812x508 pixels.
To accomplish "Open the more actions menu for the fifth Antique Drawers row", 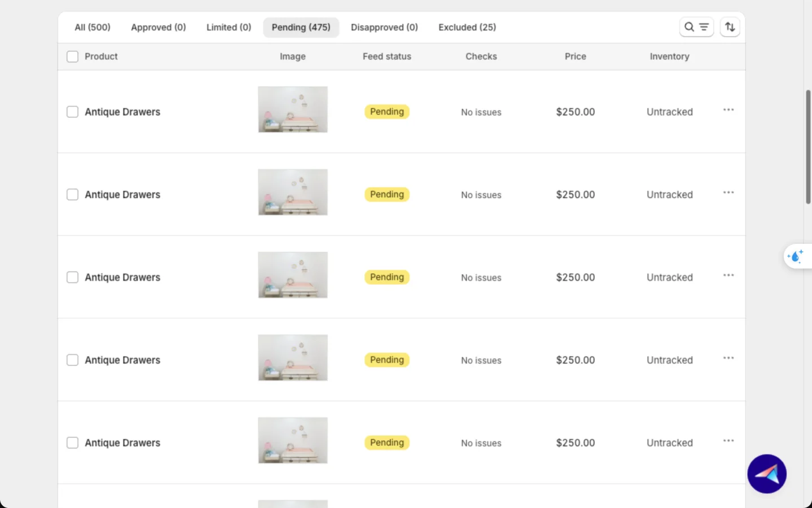I will click(729, 441).
